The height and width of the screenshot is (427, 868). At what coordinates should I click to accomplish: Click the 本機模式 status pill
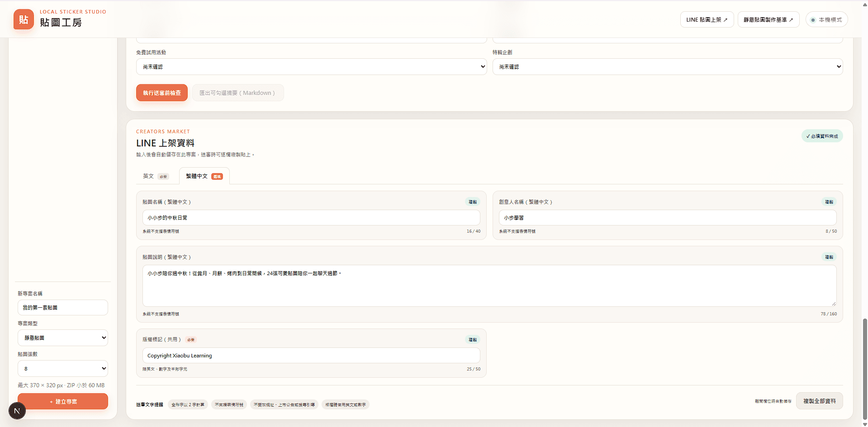click(826, 19)
